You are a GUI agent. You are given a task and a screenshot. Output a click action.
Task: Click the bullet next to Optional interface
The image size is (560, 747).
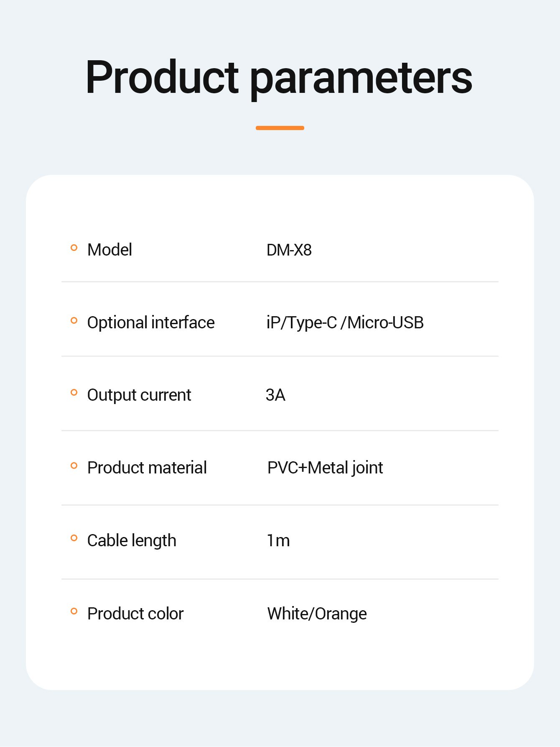(74, 320)
